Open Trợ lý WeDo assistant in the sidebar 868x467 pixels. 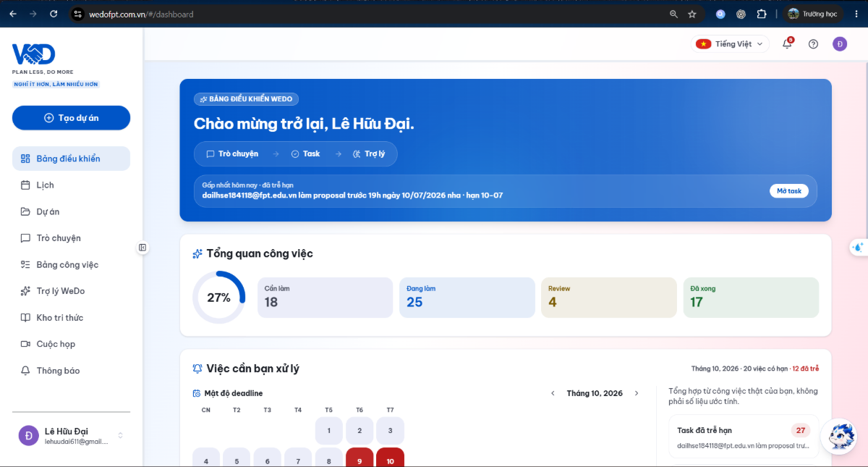71,291
